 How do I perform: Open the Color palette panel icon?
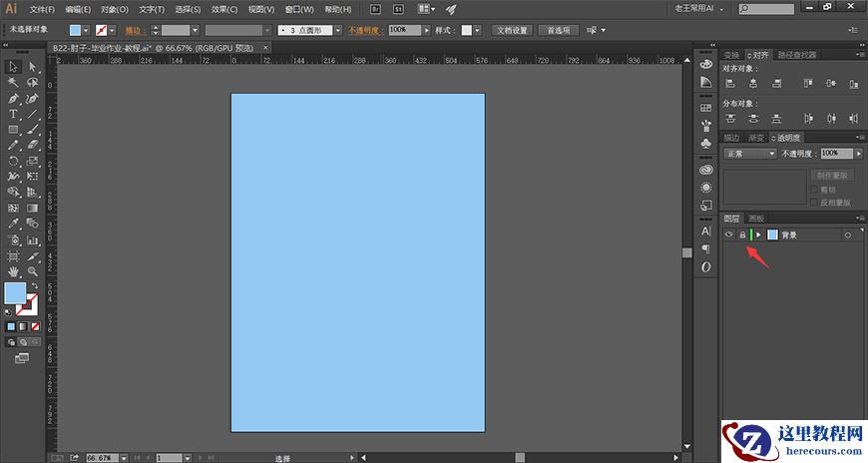[x=706, y=65]
